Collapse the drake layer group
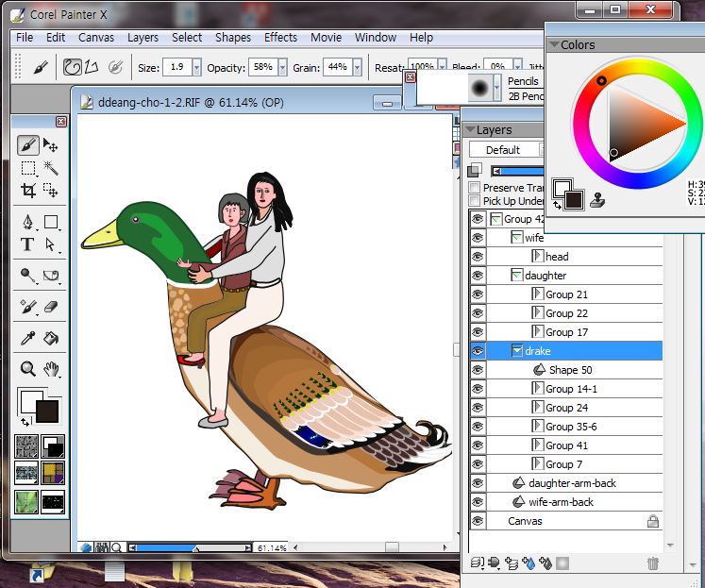This screenshot has height=588, width=705. coord(517,351)
